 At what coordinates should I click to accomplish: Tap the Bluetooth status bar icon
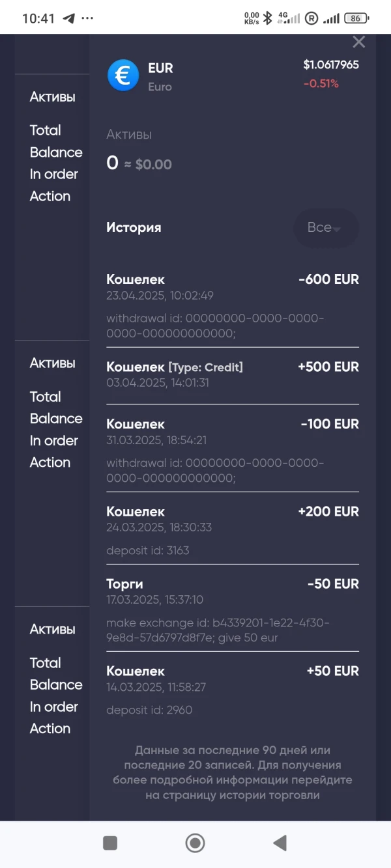click(x=267, y=18)
